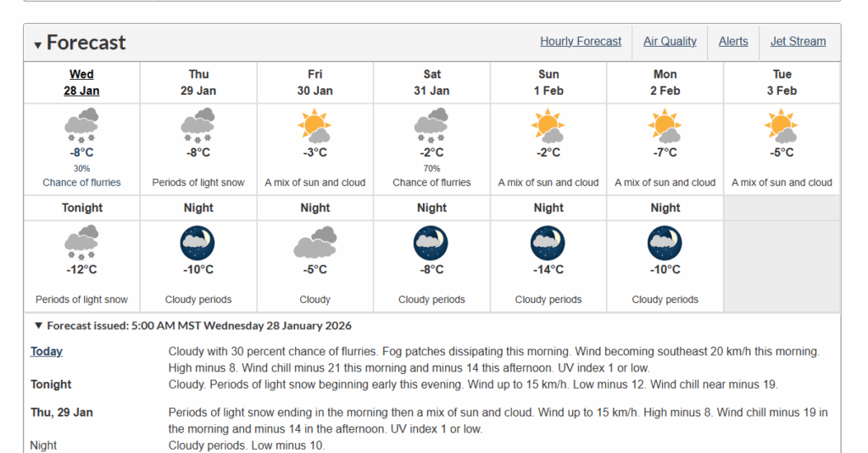Viewport: 868px width, 453px height.
Task: Go to the Alerts page
Action: (x=733, y=41)
